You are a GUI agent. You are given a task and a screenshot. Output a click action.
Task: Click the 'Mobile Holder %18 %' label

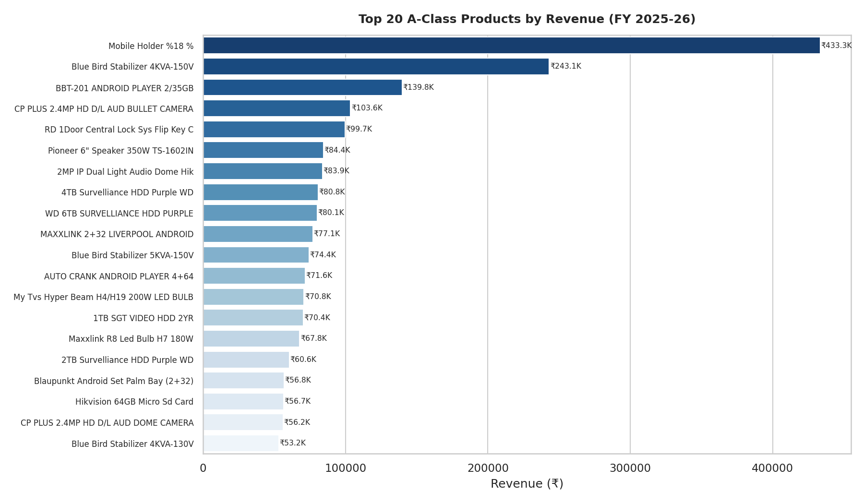[151, 46]
